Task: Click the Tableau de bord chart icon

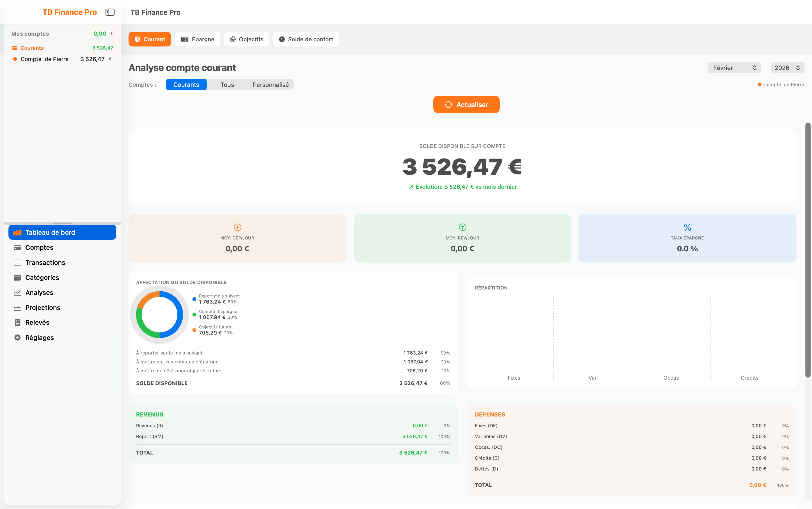Action: tap(17, 233)
